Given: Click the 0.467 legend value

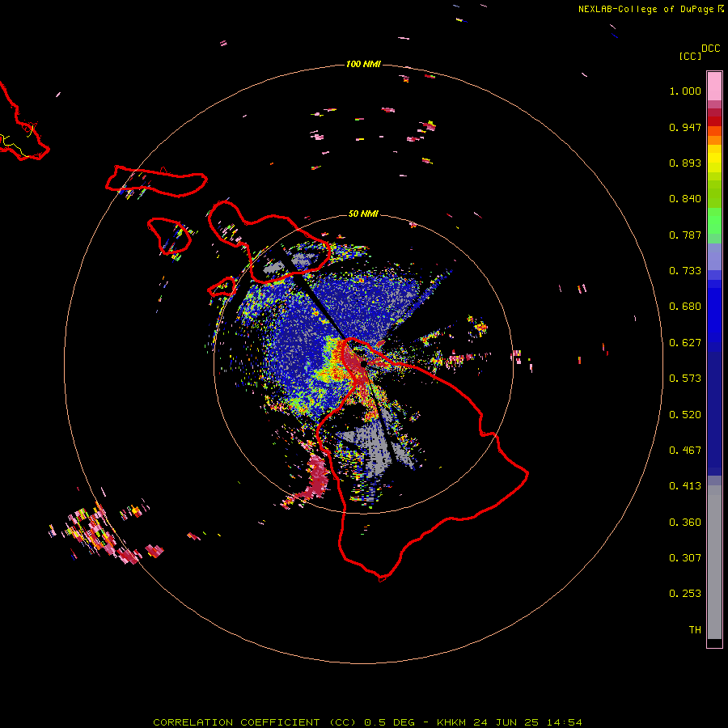Looking at the screenshot, I should point(685,451).
